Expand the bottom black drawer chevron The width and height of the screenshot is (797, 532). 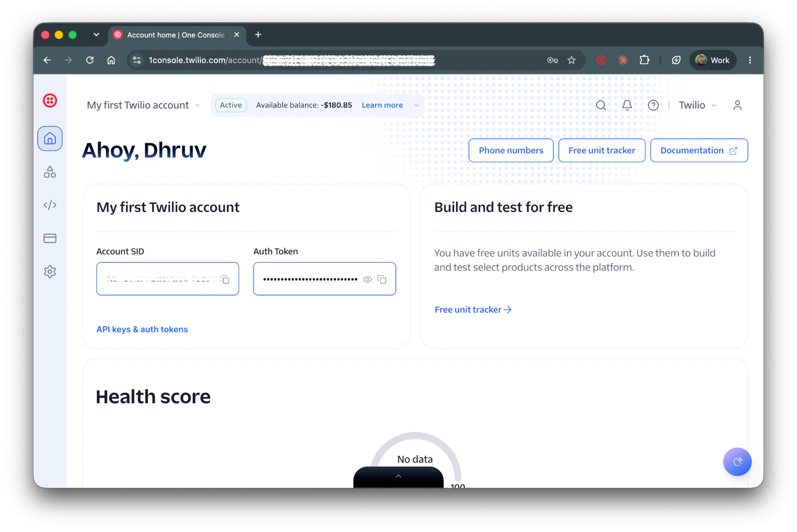pyautogui.click(x=398, y=477)
